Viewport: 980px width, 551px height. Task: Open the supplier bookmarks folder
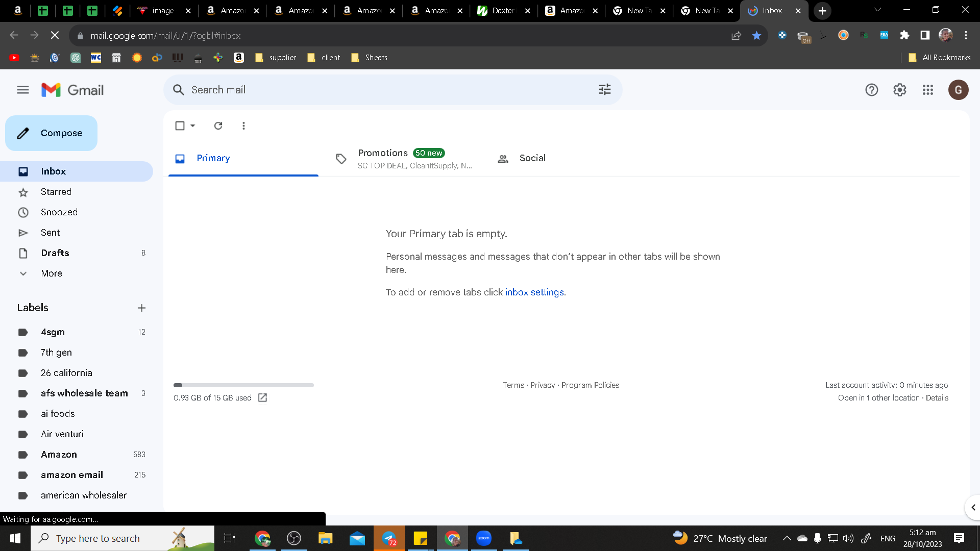(x=276, y=58)
